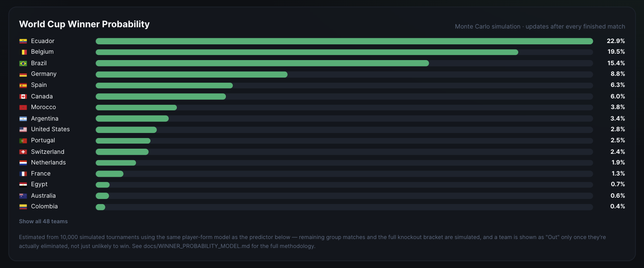Click the World Cup Winner Probability heading
Viewport: 644px width, 268px height.
(84, 24)
